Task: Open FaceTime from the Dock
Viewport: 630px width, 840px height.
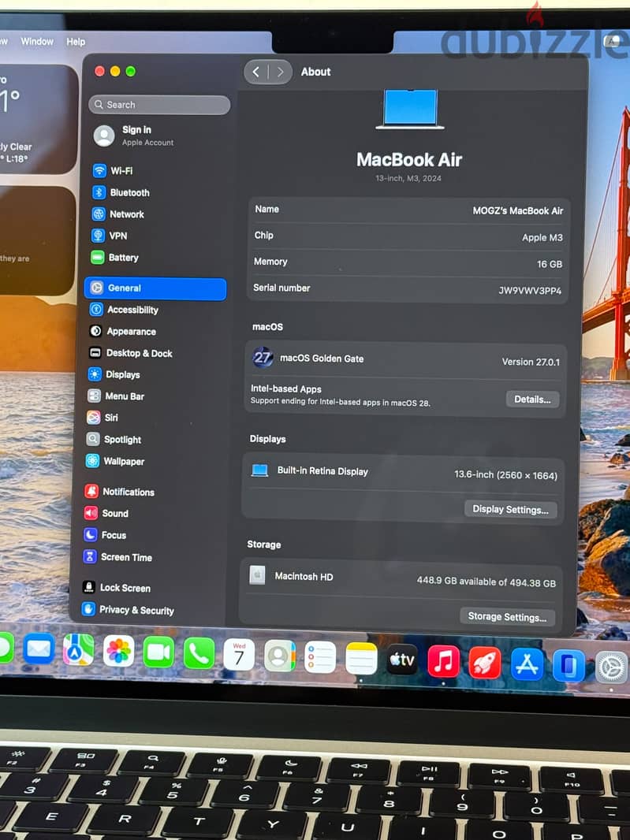Action: click(158, 652)
